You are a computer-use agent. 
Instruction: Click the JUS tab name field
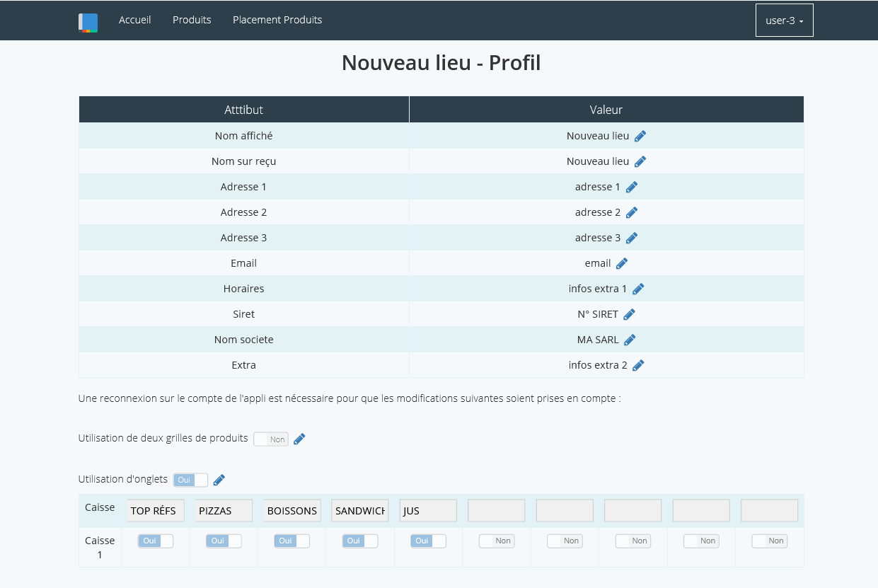pyautogui.click(x=428, y=511)
